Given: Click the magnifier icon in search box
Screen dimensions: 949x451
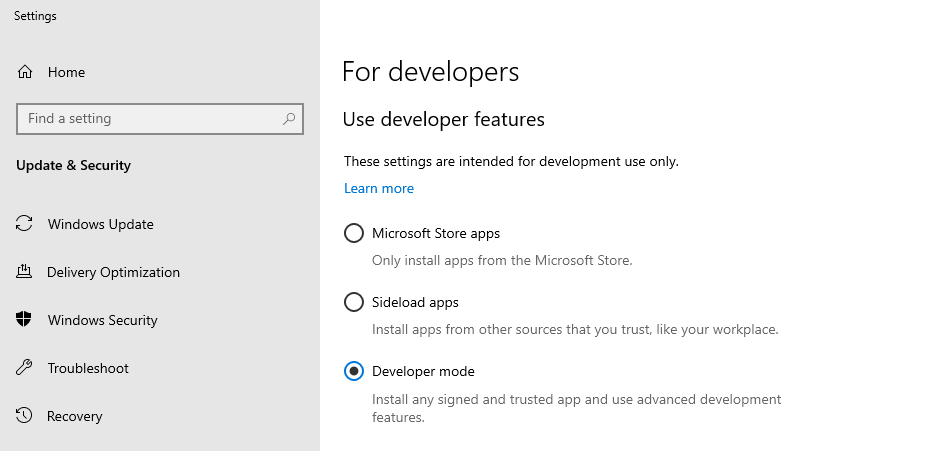Looking at the screenshot, I should pyautogui.click(x=289, y=119).
